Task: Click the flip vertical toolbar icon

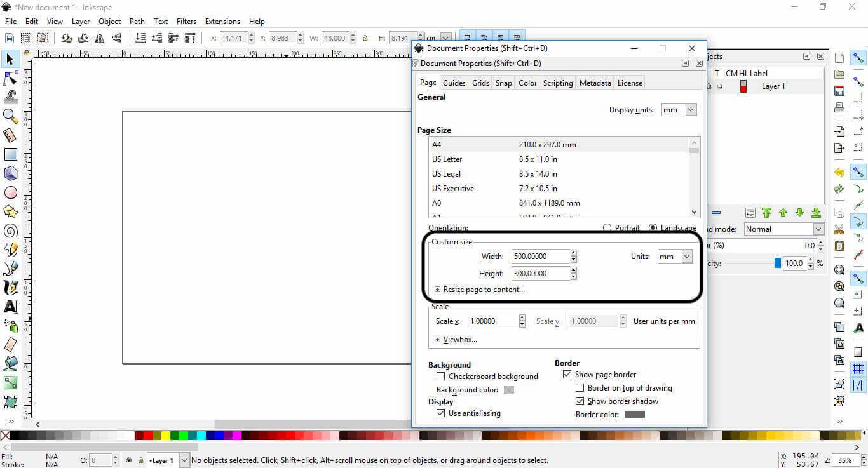Action: (x=116, y=38)
